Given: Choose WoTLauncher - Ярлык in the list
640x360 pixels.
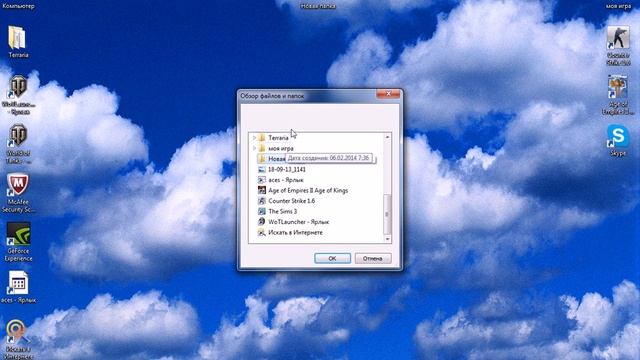Looking at the screenshot, I should [x=293, y=222].
